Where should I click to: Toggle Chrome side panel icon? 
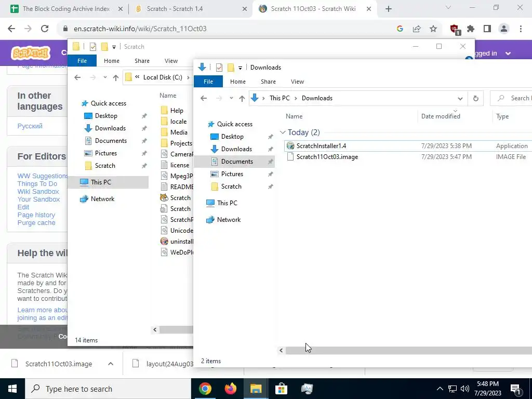coord(487,29)
